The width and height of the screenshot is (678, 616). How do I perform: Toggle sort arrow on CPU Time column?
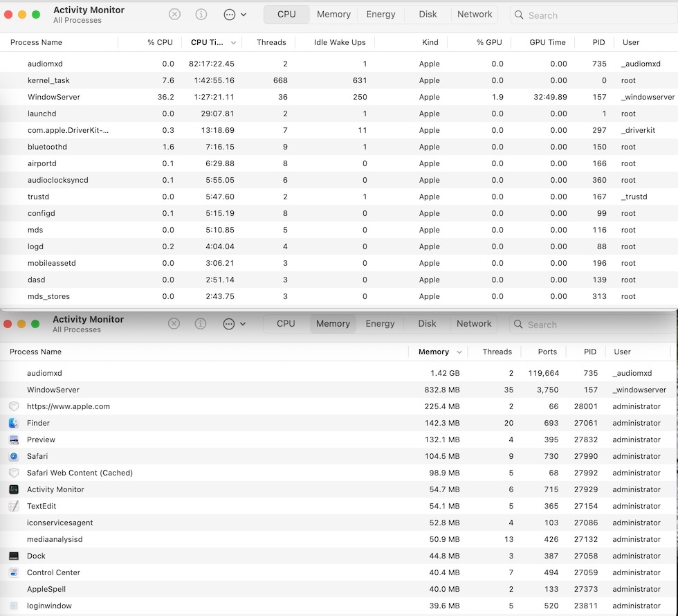click(x=234, y=42)
